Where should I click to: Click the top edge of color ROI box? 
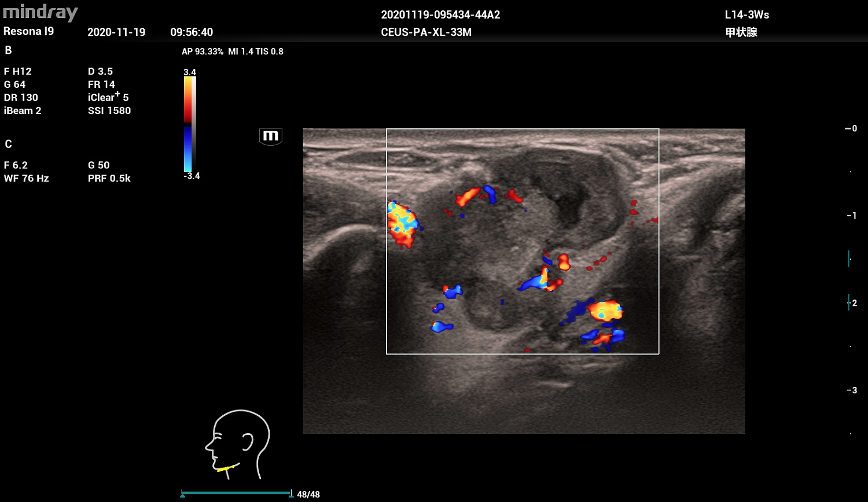[523, 129]
